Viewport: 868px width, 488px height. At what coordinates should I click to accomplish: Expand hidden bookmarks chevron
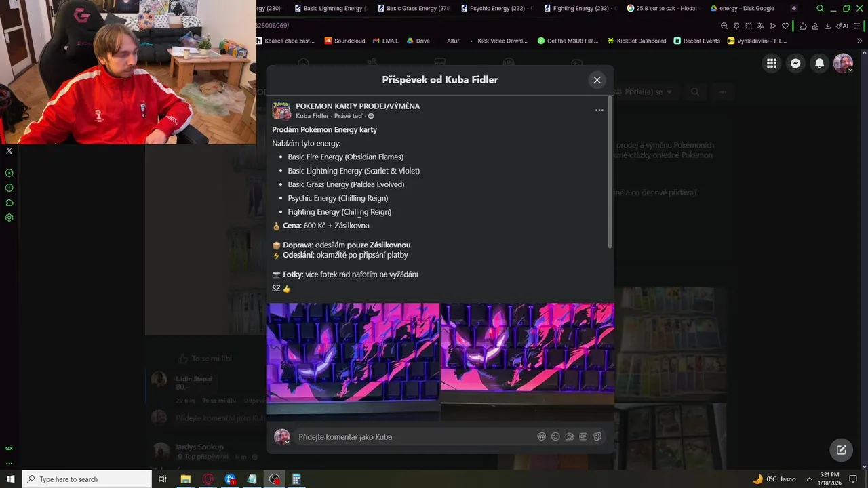tap(860, 41)
